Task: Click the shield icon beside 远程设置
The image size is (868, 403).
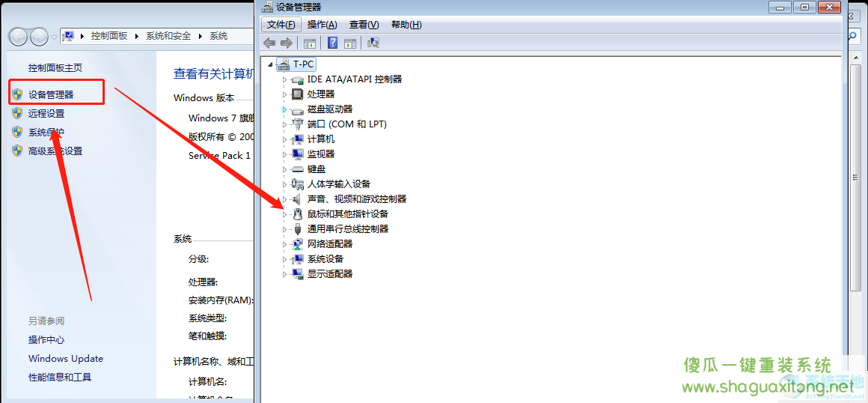Action: [17, 114]
